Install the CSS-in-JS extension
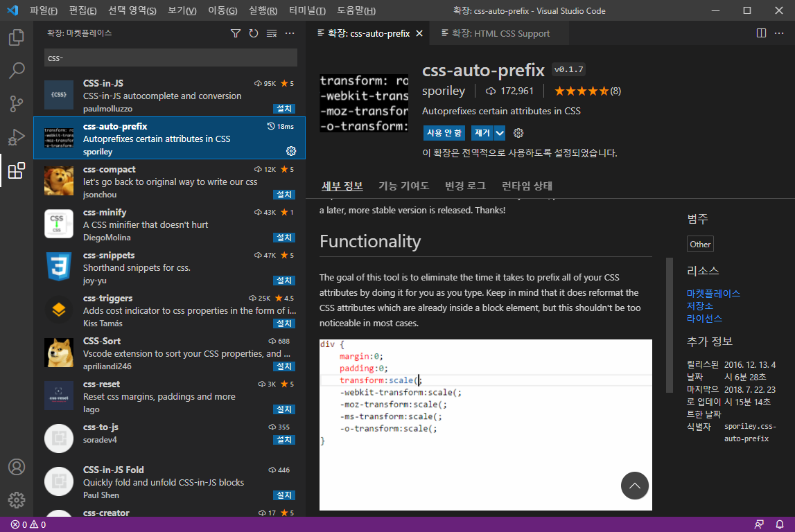Viewport: 795px width, 532px height. 284,109
